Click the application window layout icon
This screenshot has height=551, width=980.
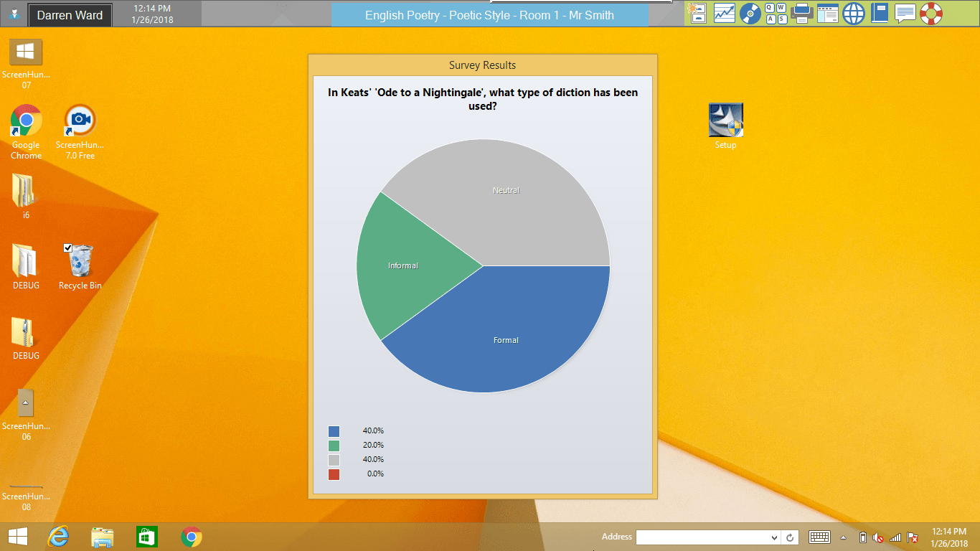point(828,13)
